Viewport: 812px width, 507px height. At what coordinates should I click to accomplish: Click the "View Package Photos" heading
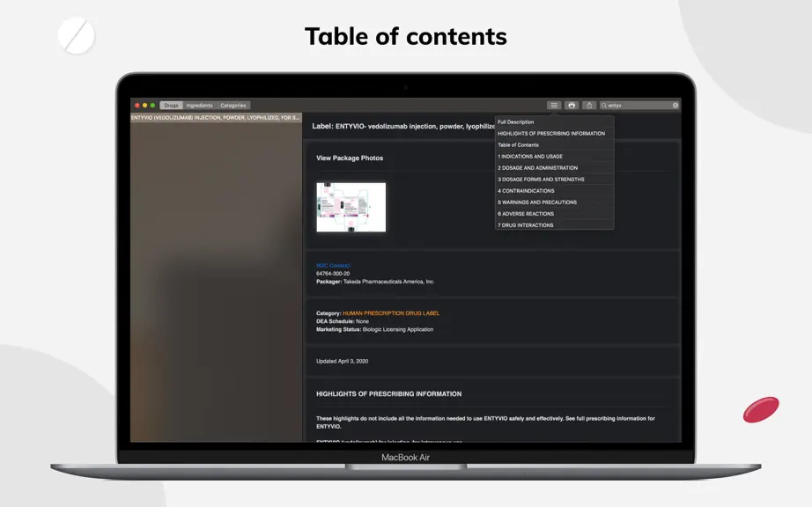[350, 158]
